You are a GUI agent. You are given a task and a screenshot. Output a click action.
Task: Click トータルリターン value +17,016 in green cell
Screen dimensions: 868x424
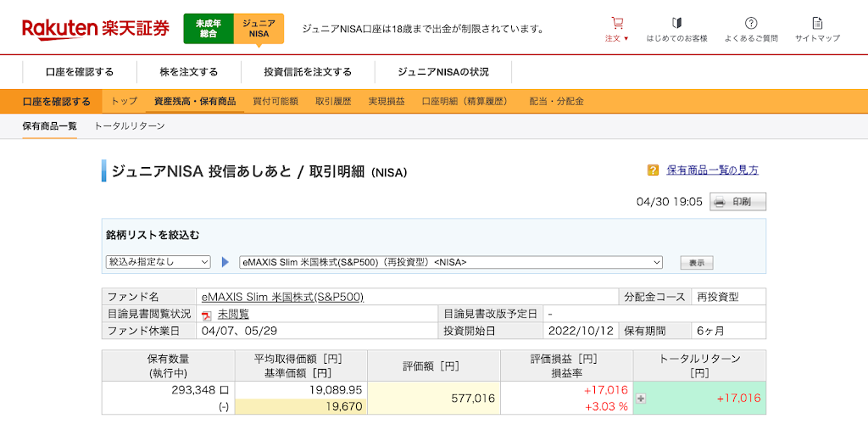click(x=738, y=398)
